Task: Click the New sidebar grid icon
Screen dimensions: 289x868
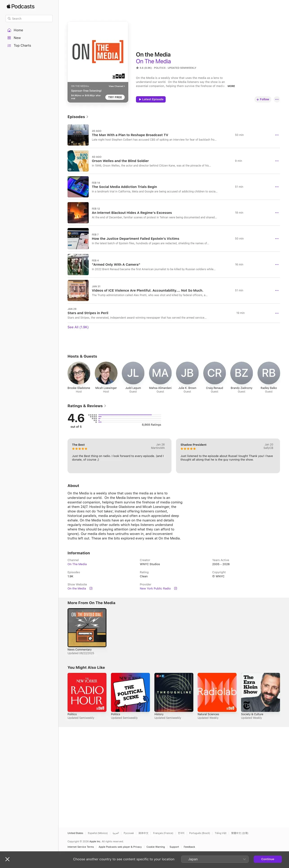Action: tap(9, 38)
